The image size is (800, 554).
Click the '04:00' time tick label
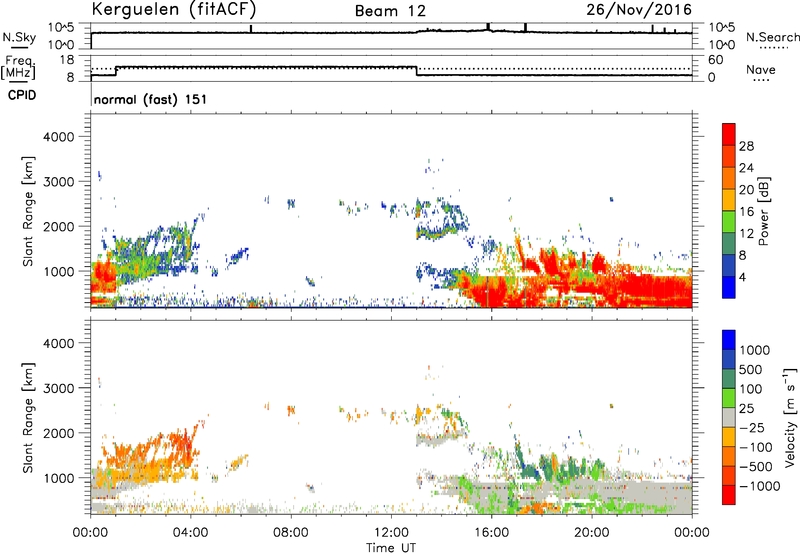tap(191, 533)
